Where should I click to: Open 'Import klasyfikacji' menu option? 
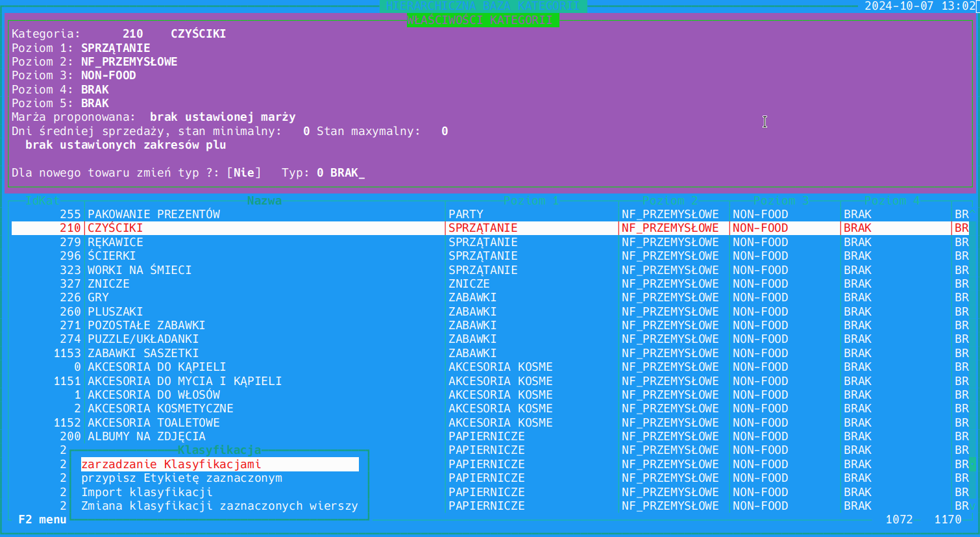tap(147, 492)
